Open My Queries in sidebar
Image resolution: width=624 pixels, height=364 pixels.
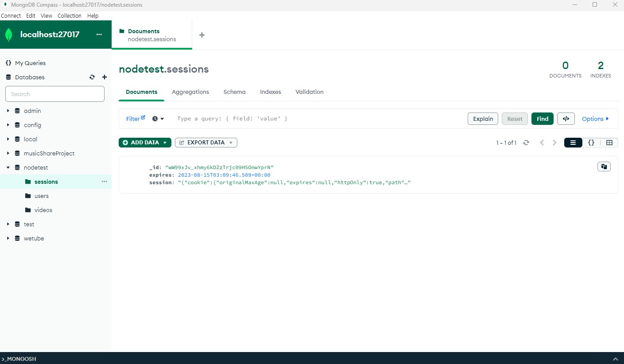(30, 63)
